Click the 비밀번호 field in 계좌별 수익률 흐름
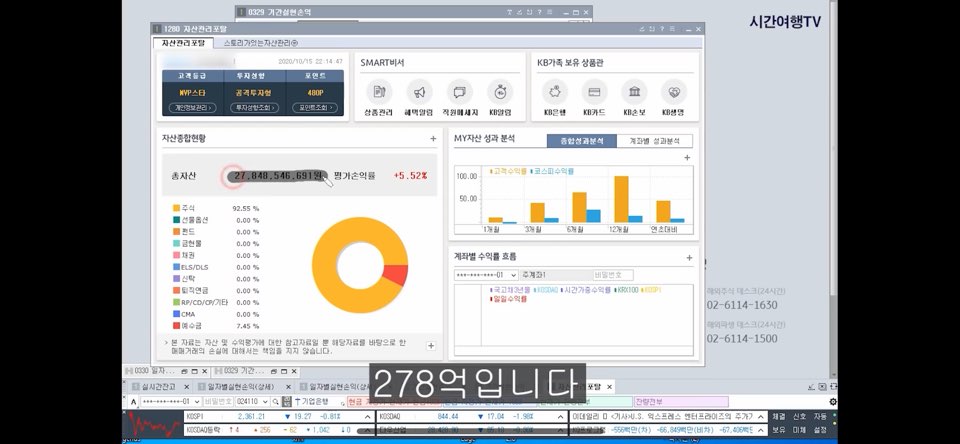This screenshot has width=960, height=444. (613, 276)
